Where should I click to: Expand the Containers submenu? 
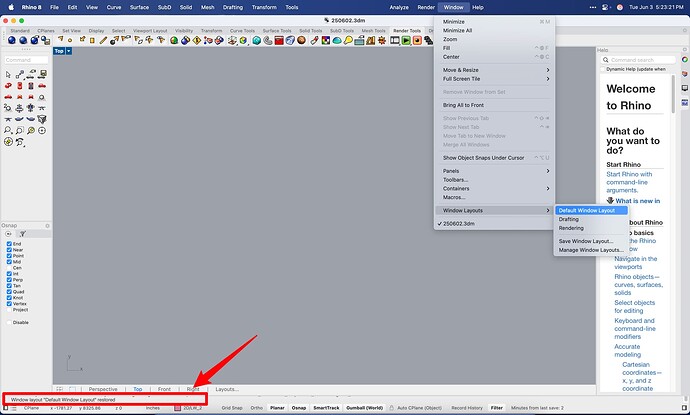[x=495, y=188]
